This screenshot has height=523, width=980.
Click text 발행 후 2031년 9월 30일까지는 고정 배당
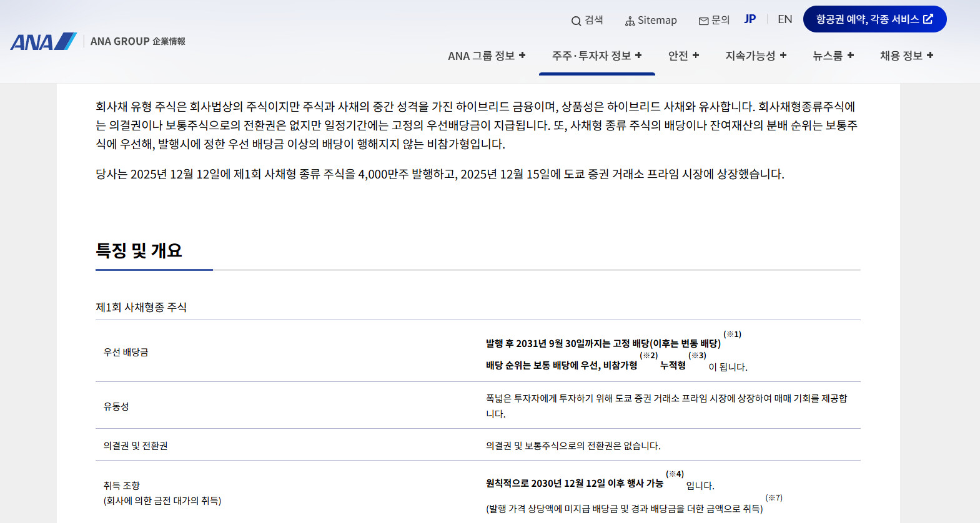(x=567, y=343)
